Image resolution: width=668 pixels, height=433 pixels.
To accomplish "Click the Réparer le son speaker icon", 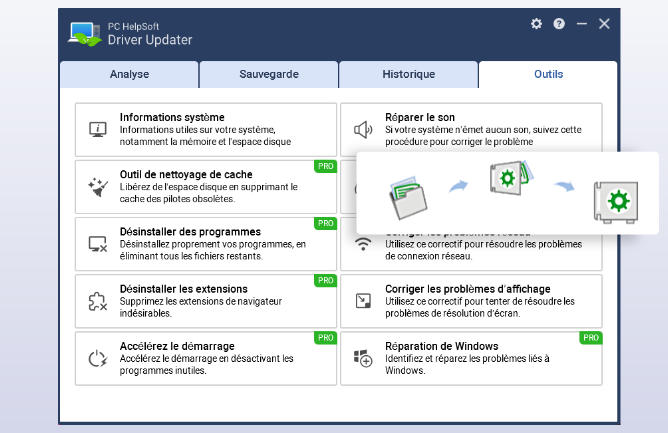I will tap(363, 130).
